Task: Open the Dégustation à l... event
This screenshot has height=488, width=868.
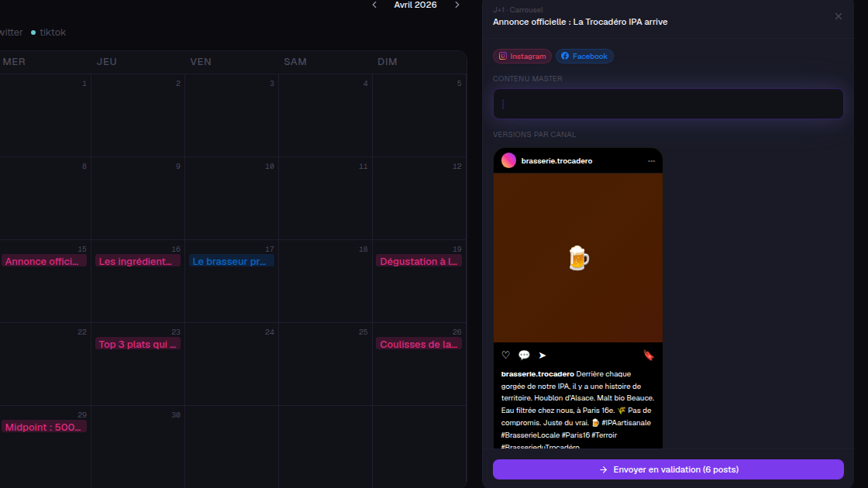Action: [419, 261]
